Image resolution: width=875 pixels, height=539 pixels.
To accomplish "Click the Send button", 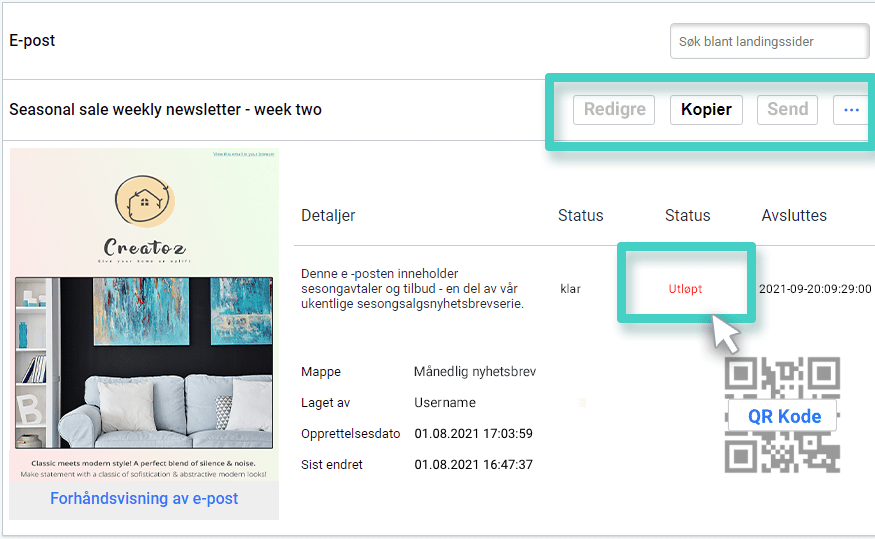I will tap(787, 109).
